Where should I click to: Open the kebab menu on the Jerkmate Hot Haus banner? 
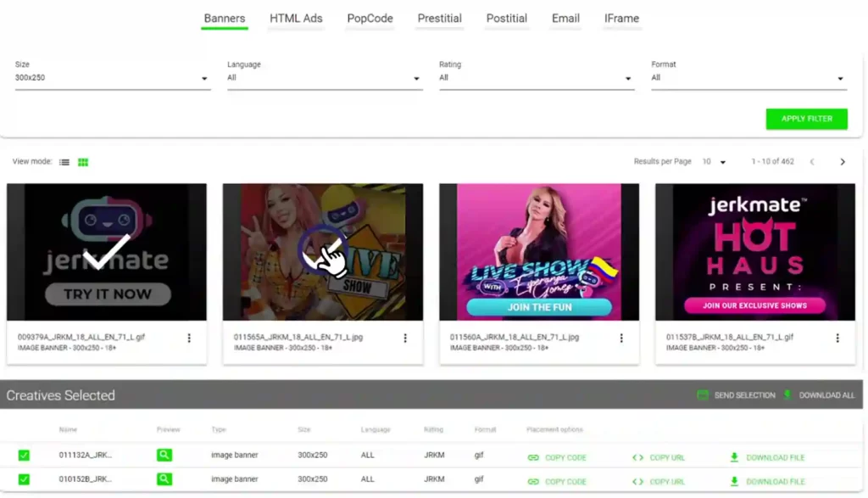pyautogui.click(x=837, y=338)
